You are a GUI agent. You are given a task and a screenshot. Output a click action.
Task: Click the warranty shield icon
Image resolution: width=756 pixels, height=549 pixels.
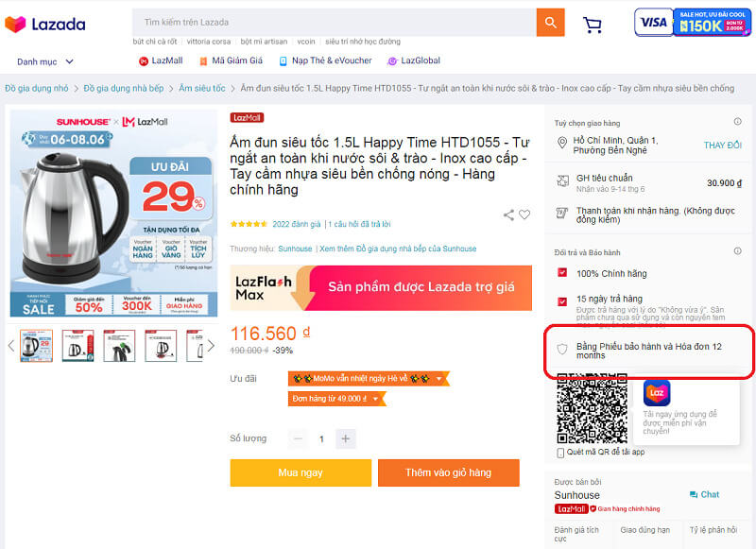[x=562, y=350]
